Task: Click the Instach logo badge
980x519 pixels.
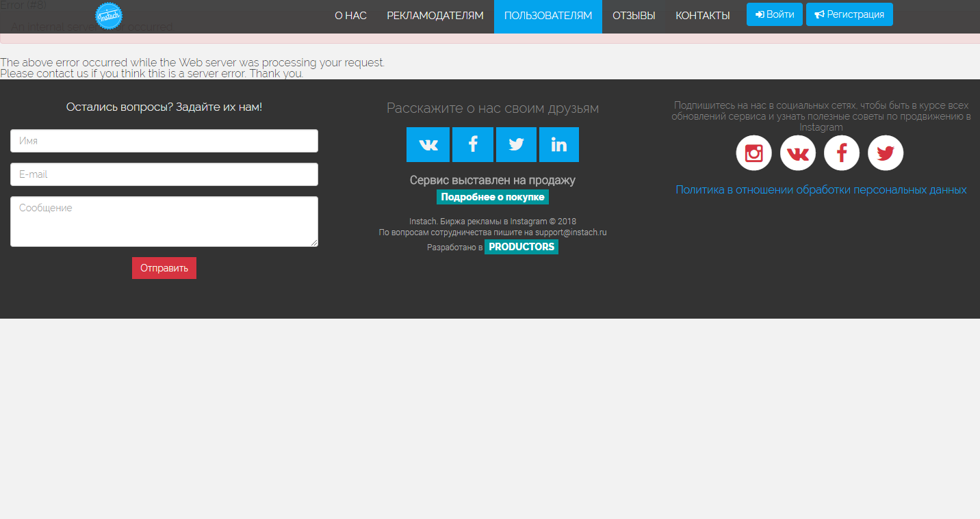Action: coord(109,16)
